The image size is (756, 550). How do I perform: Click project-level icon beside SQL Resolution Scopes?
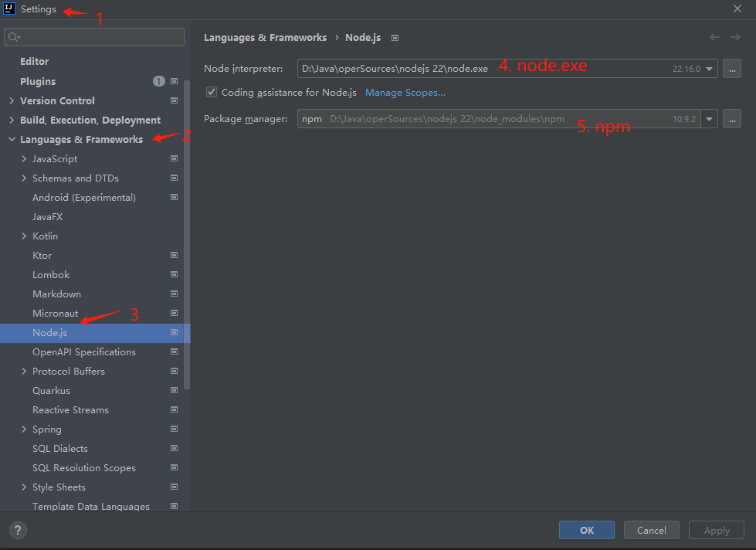tap(174, 467)
